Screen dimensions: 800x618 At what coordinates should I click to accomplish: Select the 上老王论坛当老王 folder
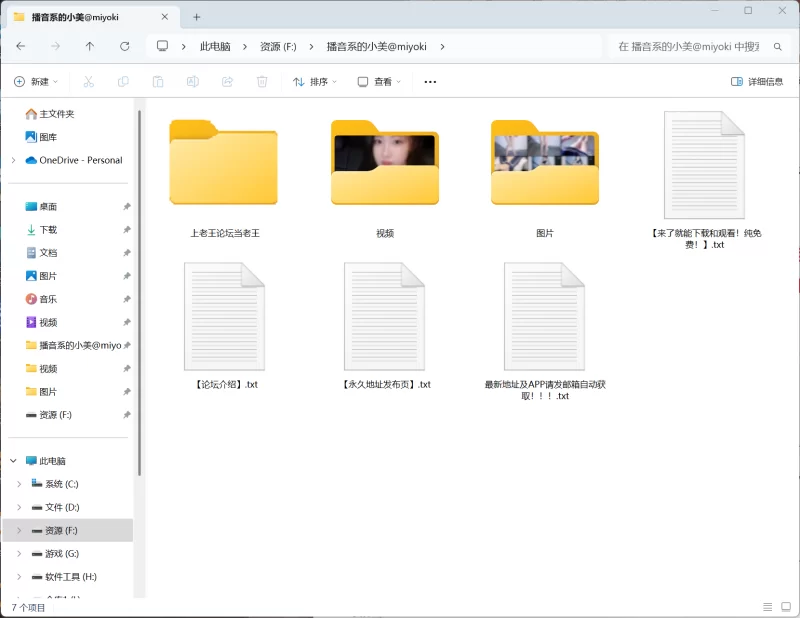(224, 178)
